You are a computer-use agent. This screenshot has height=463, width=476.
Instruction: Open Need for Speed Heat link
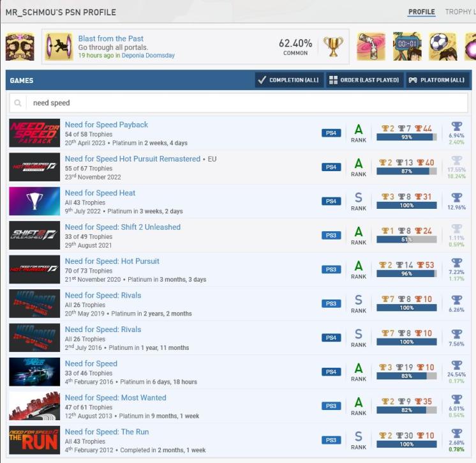point(100,193)
